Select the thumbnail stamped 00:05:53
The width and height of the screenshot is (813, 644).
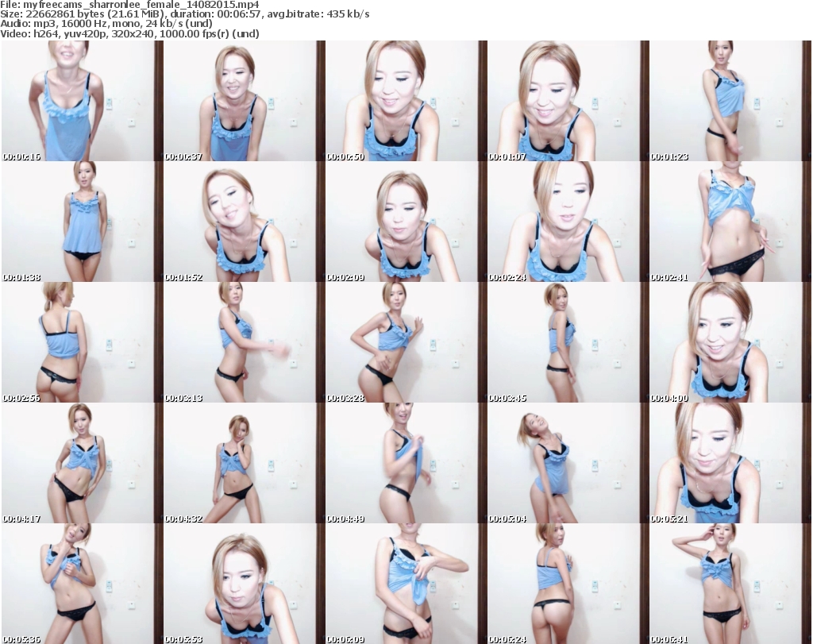point(245,584)
